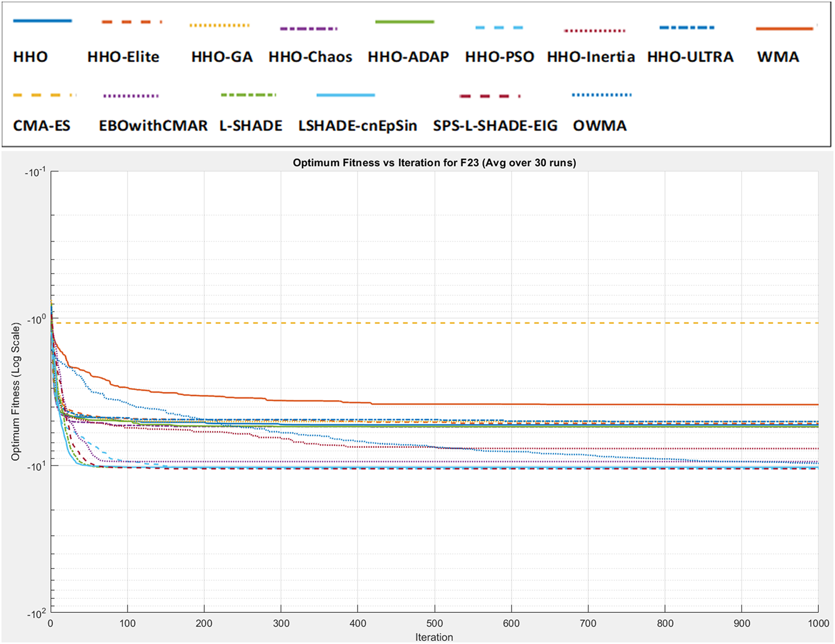835x644 pixels.
Task: Select the yellow dashed sample above CMA-ES
Action: pos(45,95)
